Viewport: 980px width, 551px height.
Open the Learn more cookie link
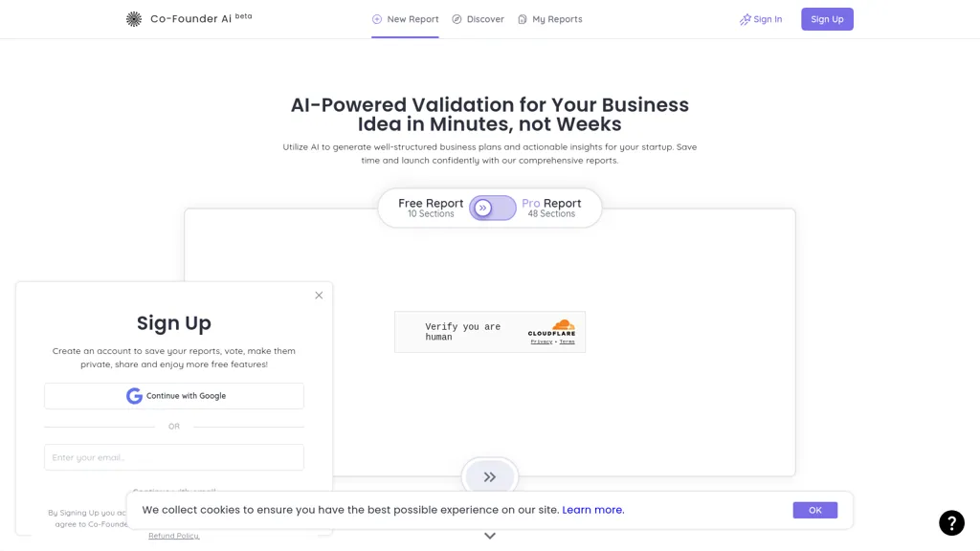593,510
